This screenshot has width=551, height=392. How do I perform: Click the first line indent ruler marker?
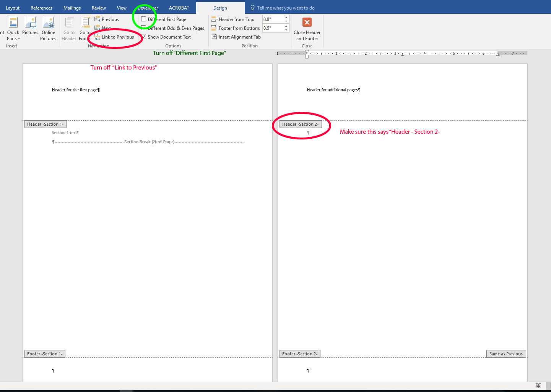307,52
